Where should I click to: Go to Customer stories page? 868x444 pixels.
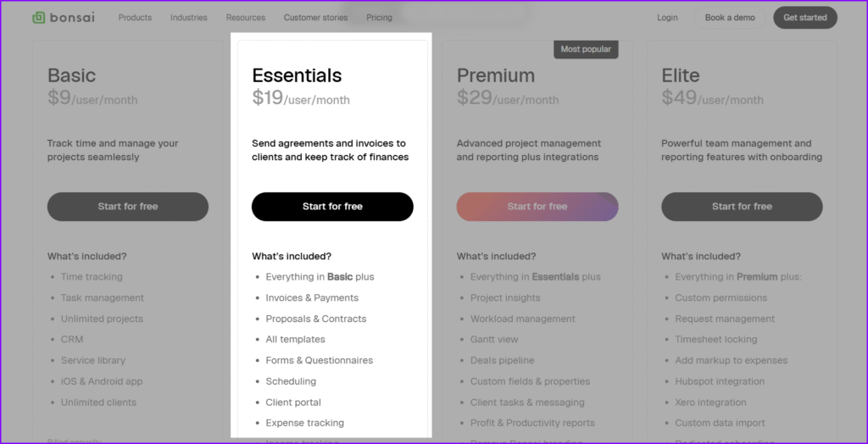click(316, 18)
